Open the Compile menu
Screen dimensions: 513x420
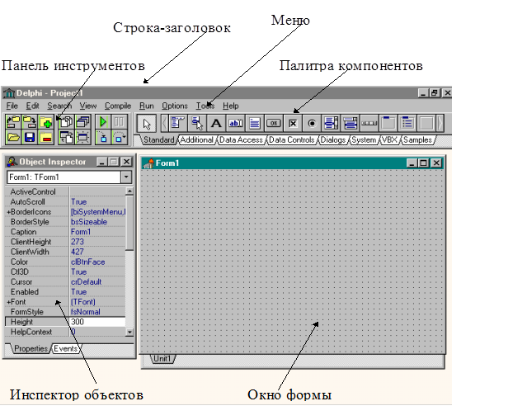[118, 106]
